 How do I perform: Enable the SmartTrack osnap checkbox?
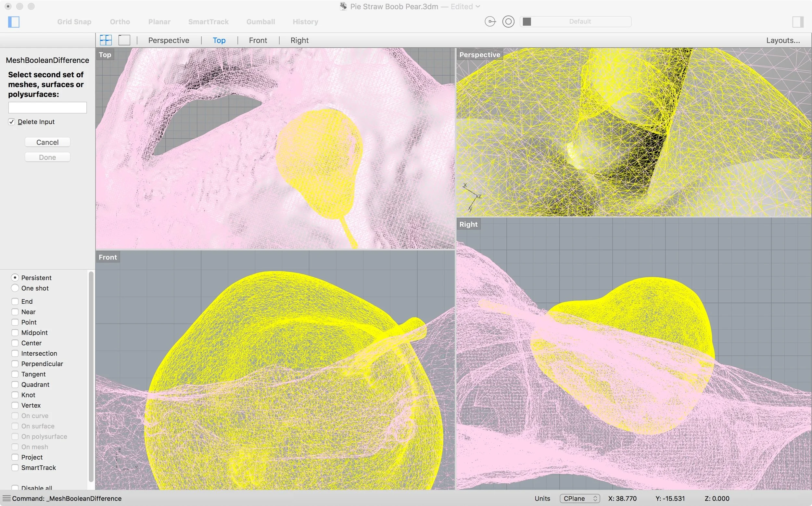15,468
